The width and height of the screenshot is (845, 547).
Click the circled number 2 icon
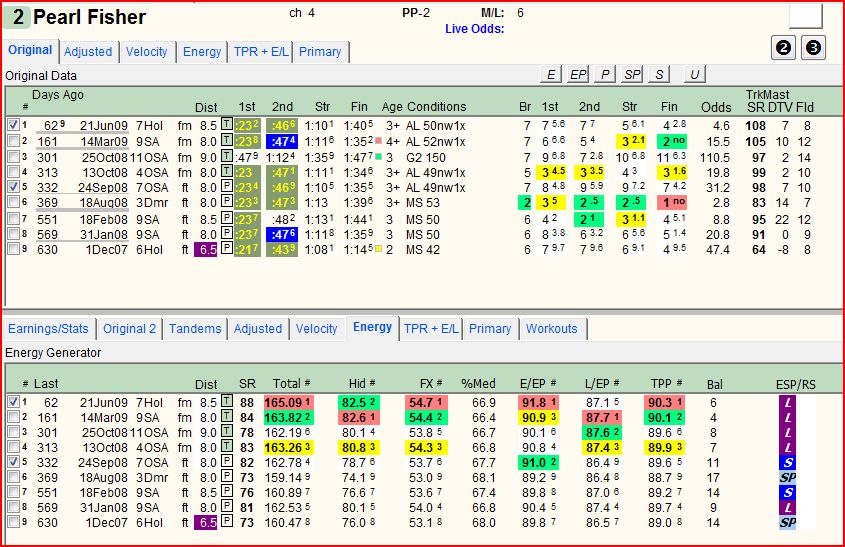pos(783,48)
